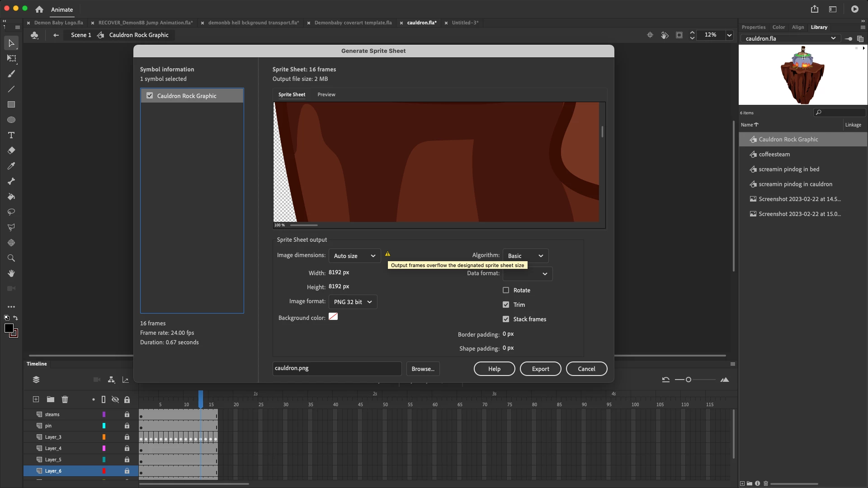Open the Image dimensions Auto size dropdown
This screenshot has width=868, height=488.
click(354, 256)
